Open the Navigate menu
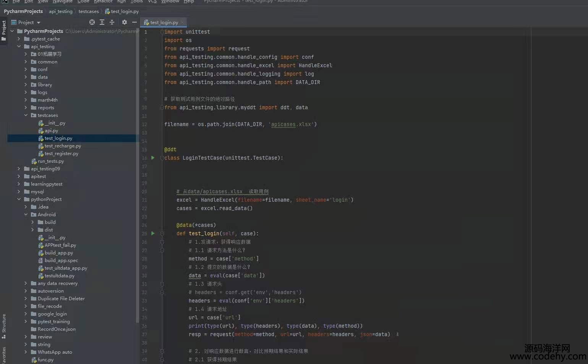 [x=62, y=2]
